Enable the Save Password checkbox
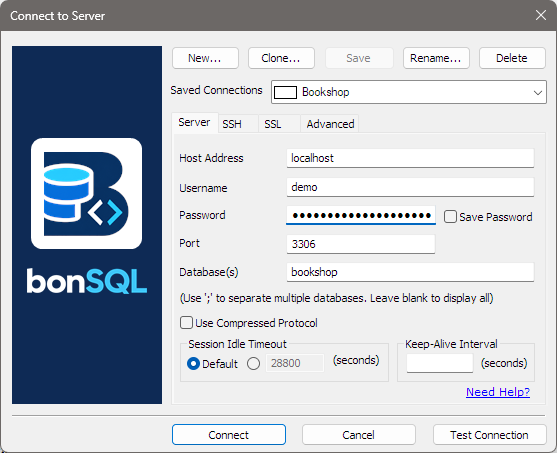The width and height of the screenshot is (557, 453). [450, 217]
